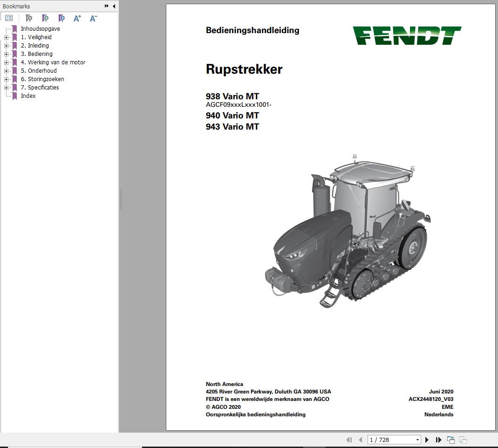Click the 940 Vario MT model text

(x=232, y=115)
